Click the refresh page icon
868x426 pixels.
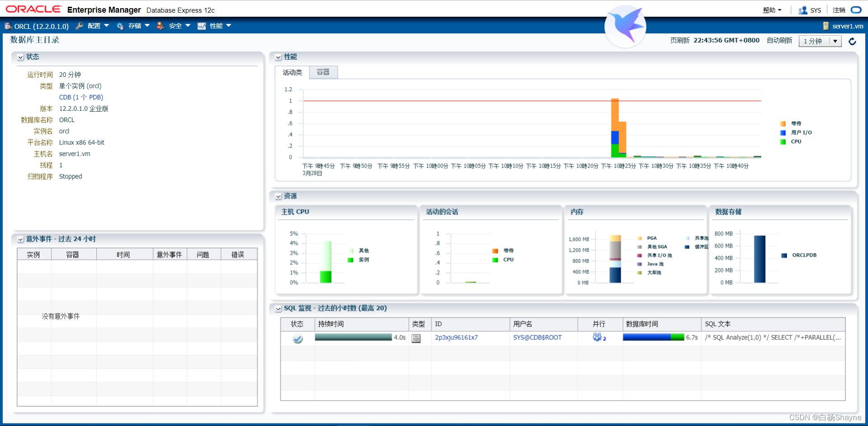[x=852, y=41]
